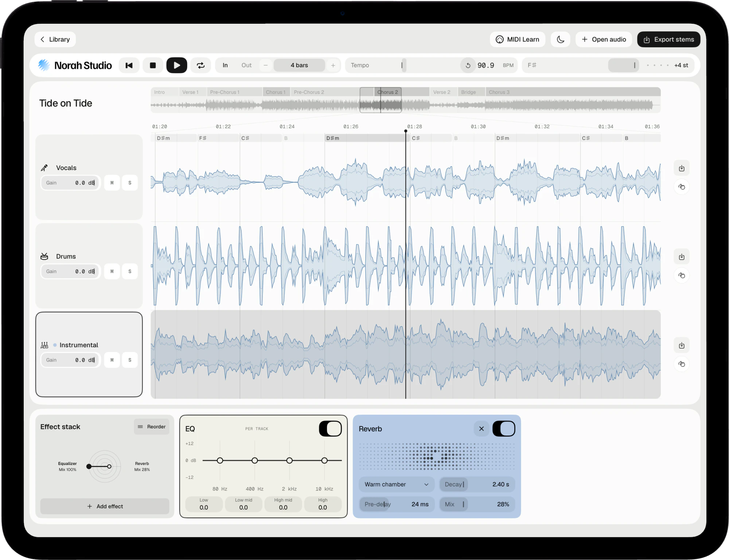Go back to Library
Screen dimensions: 729x560
[55, 39]
